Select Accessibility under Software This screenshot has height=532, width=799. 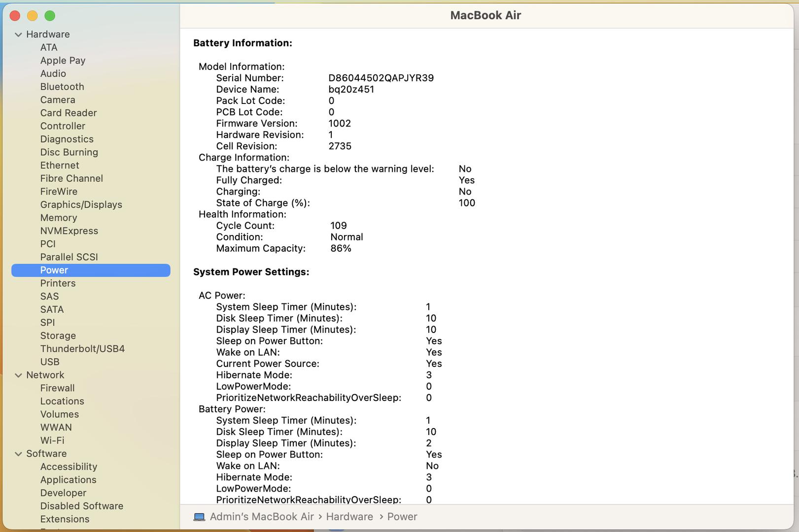[69, 466]
